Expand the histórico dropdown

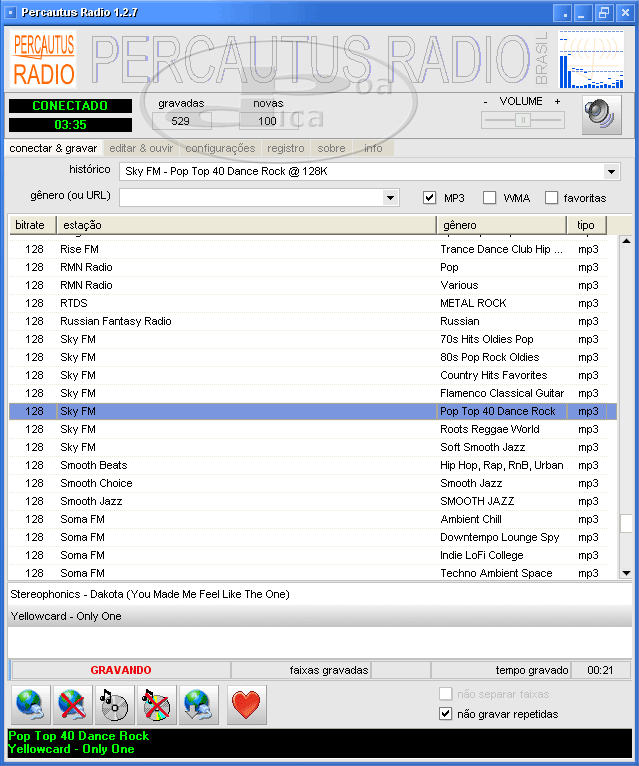point(612,172)
